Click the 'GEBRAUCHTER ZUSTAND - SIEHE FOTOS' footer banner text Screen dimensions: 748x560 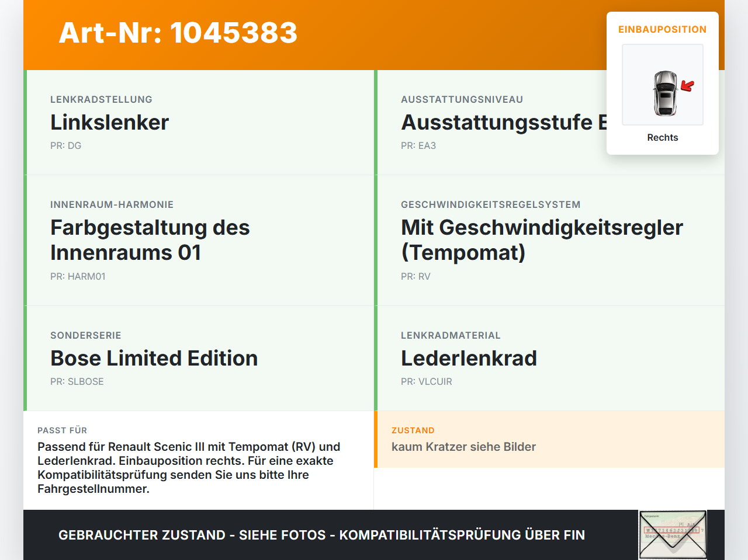coord(321,535)
